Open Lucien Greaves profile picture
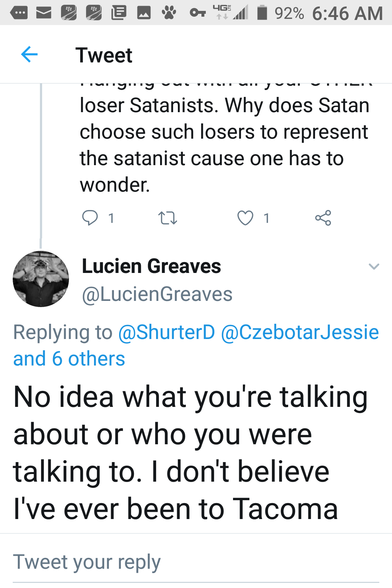The width and height of the screenshot is (392, 588). click(x=41, y=279)
